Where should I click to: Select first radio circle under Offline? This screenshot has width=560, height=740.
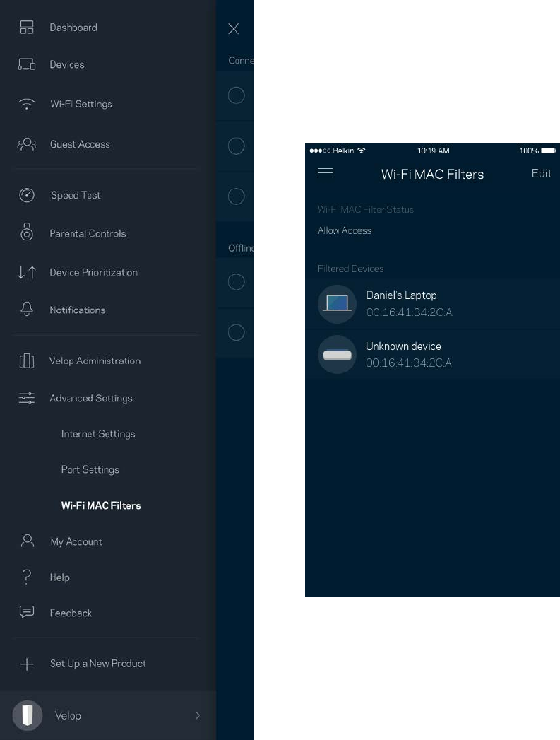click(236, 282)
